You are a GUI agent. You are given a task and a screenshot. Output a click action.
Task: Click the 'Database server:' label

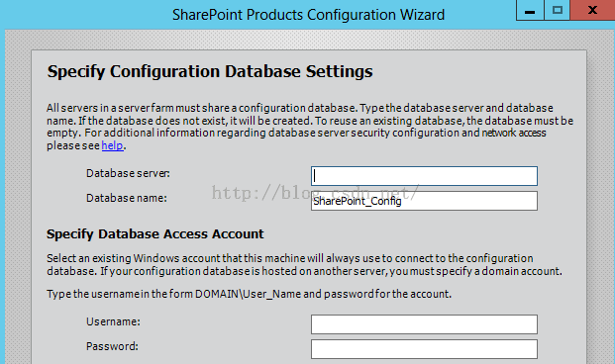coord(129,173)
